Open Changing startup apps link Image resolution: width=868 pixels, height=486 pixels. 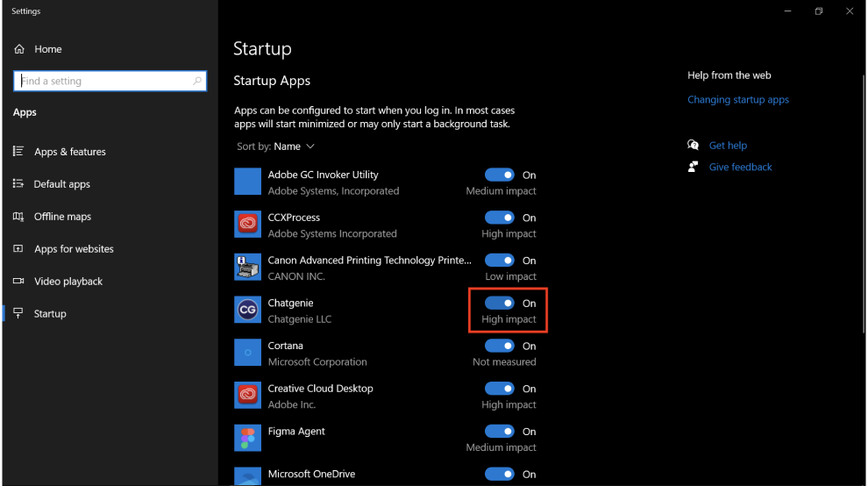738,100
